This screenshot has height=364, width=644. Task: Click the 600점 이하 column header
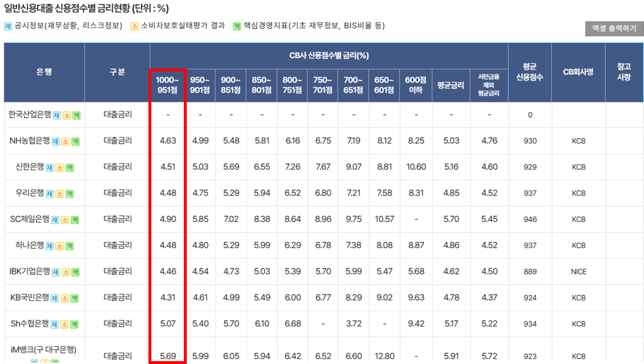pyautogui.click(x=415, y=85)
